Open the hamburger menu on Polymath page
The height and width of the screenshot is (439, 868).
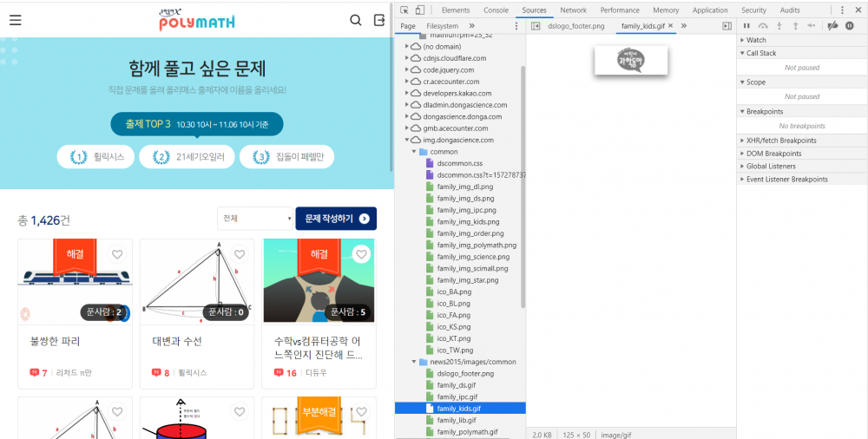(x=16, y=21)
